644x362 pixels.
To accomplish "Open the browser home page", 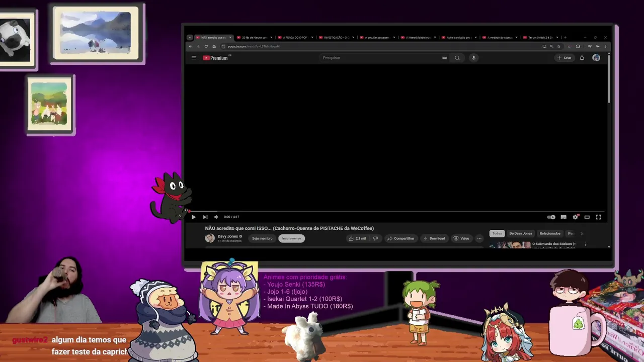I will click(214, 46).
